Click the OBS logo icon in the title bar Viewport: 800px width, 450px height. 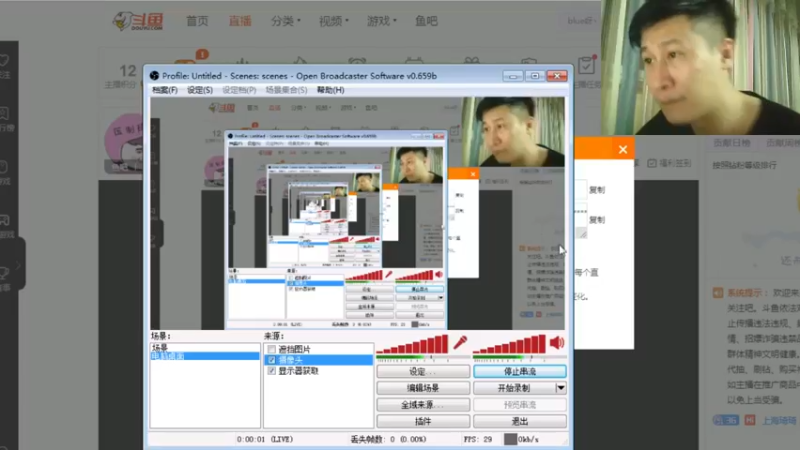pos(154,76)
